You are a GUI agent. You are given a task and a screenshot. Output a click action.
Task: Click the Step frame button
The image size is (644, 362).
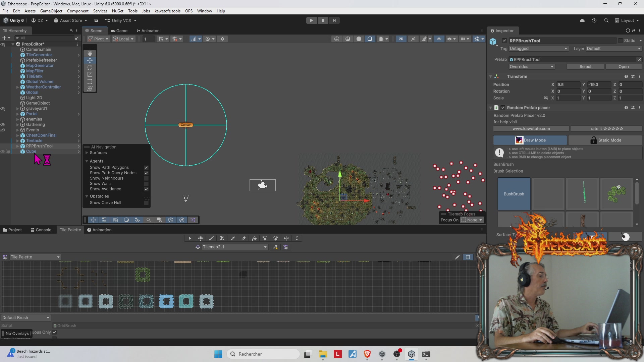(x=334, y=20)
